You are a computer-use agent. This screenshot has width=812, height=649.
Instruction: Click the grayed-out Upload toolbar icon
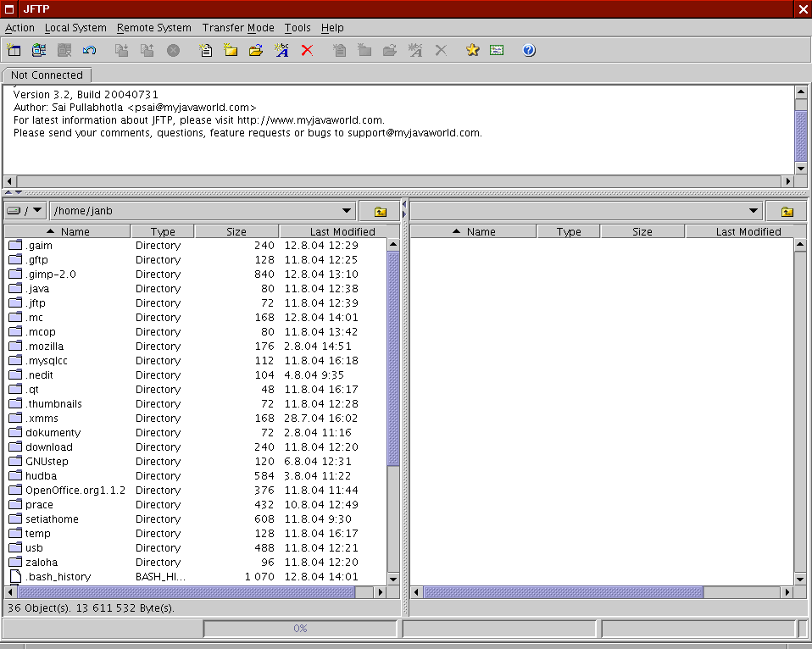pos(147,50)
